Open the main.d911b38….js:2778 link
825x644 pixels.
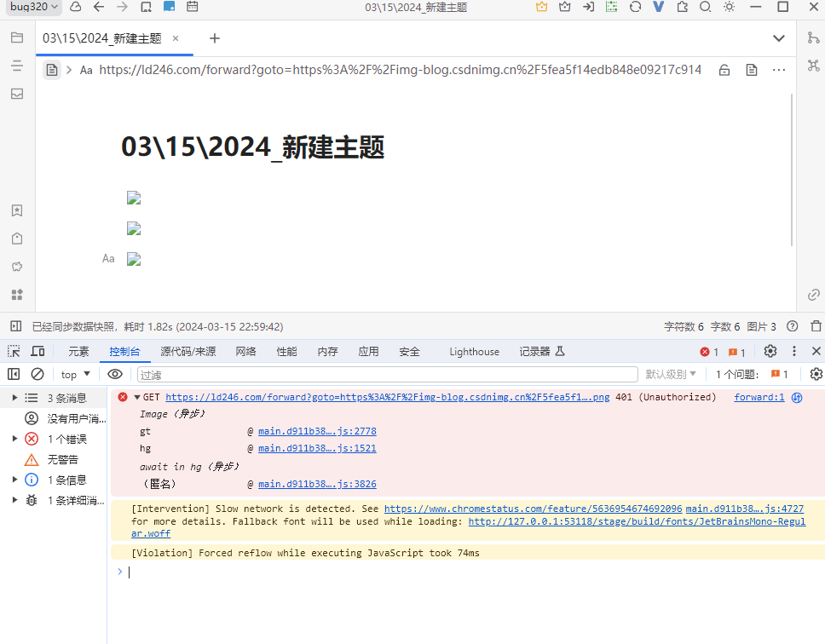point(317,432)
